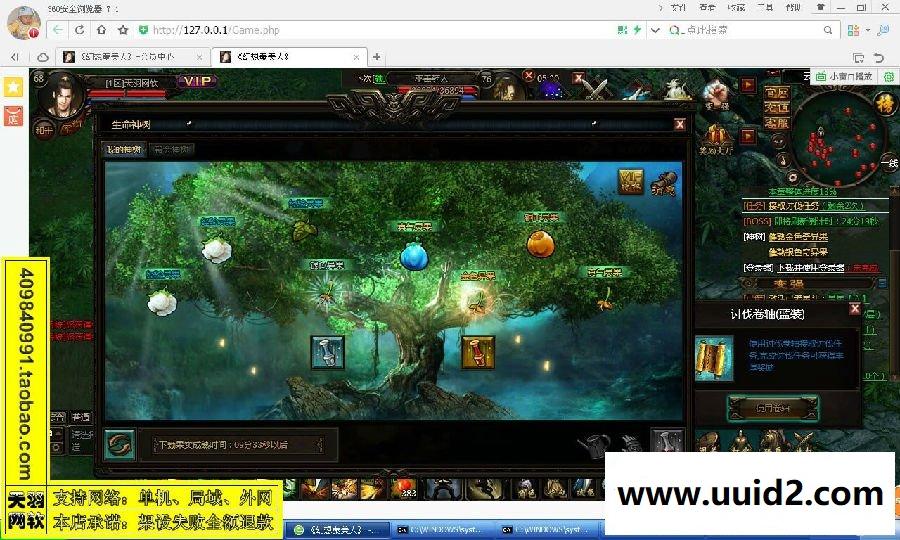The height and width of the screenshot is (540, 900).
Task: Click the cloud icon beside the tabs
Action: coord(42,57)
